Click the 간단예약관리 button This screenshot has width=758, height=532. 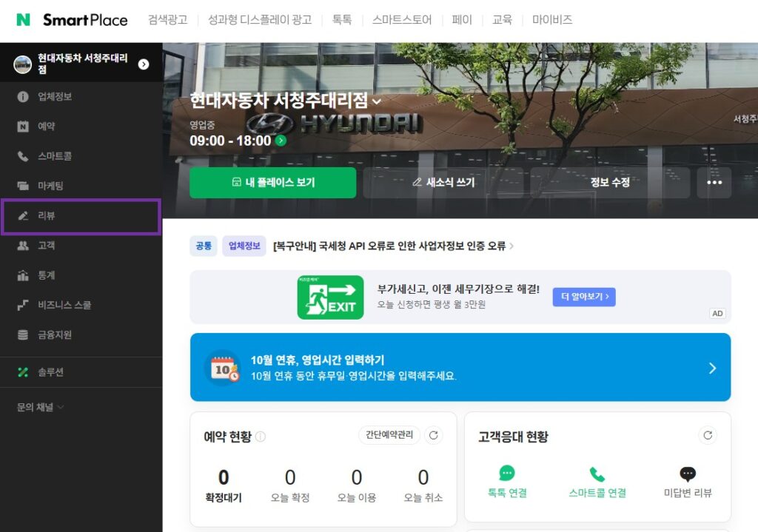click(x=389, y=435)
